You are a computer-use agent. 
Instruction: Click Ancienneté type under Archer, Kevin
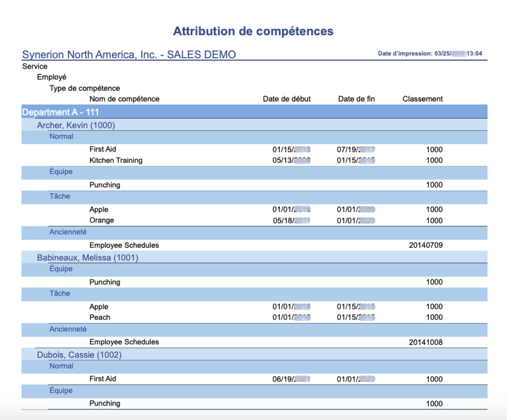click(68, 232)
